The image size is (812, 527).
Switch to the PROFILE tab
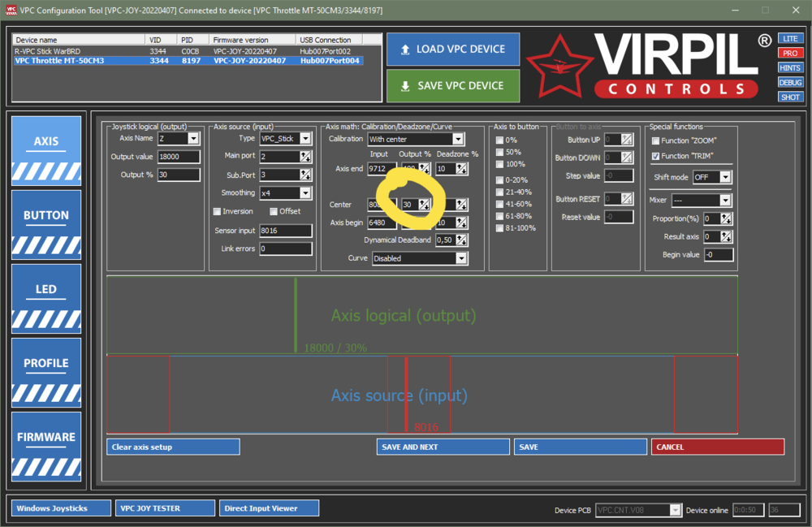pos(46,373)
